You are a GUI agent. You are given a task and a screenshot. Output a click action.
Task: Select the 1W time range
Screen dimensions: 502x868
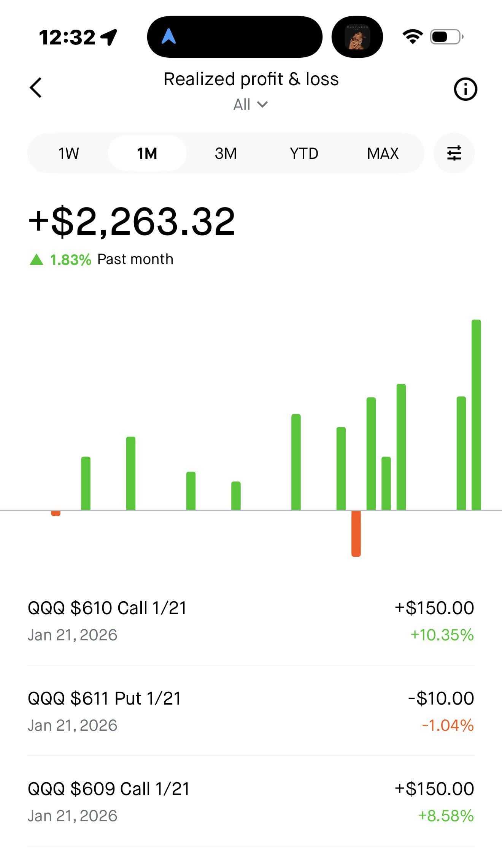point(68,154)
